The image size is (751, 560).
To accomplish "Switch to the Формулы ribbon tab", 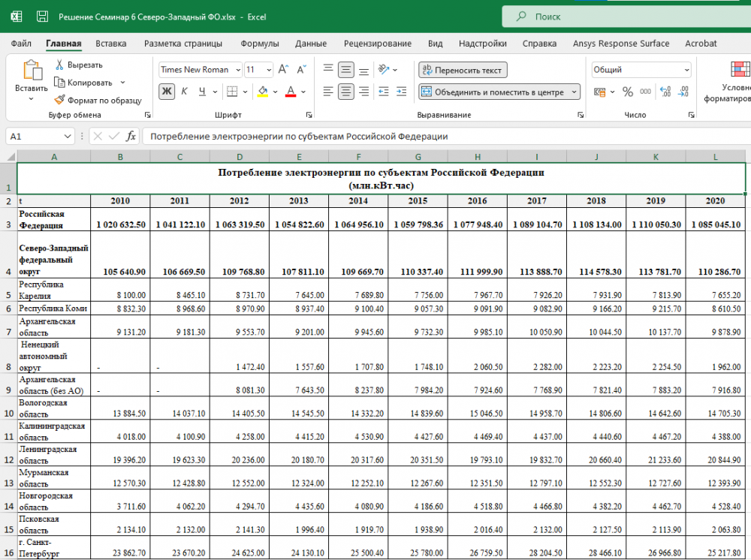I will click(259, 44).
